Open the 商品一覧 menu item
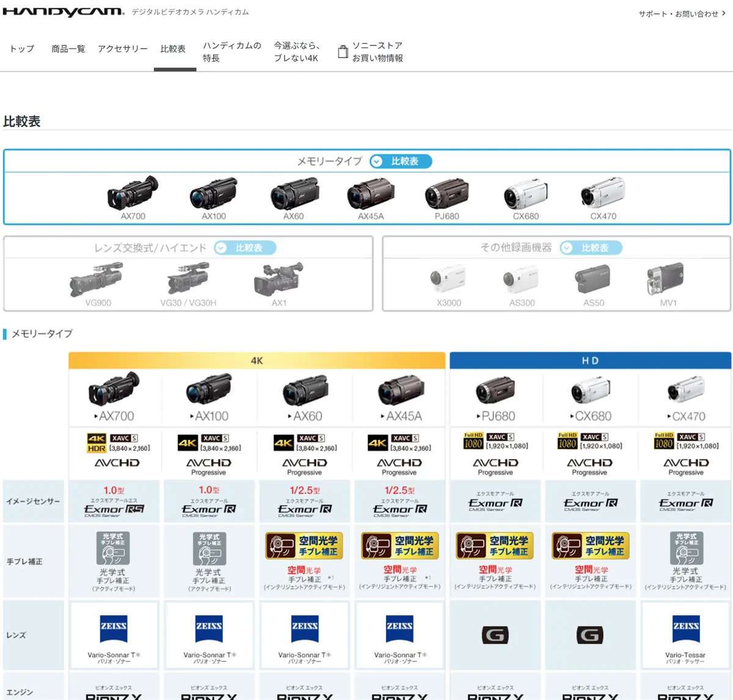Screen dimensions: 733x700 coord(68,49)
